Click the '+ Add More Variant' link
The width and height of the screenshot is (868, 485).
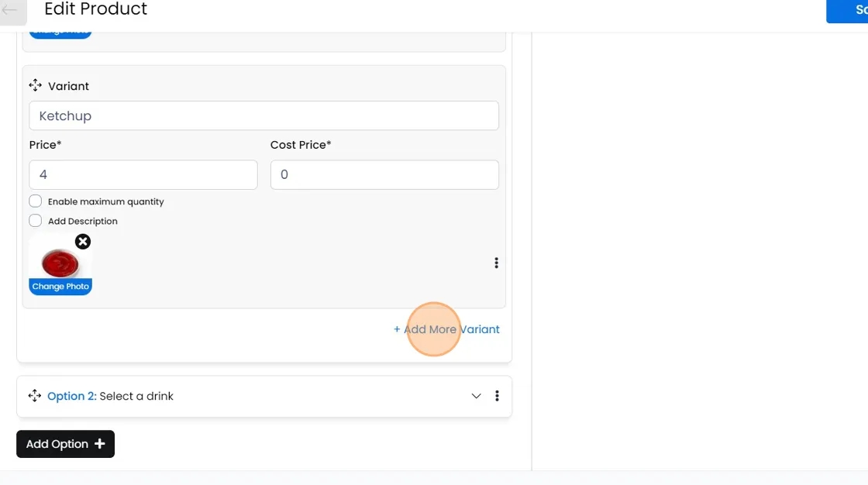tap(446, 329)
